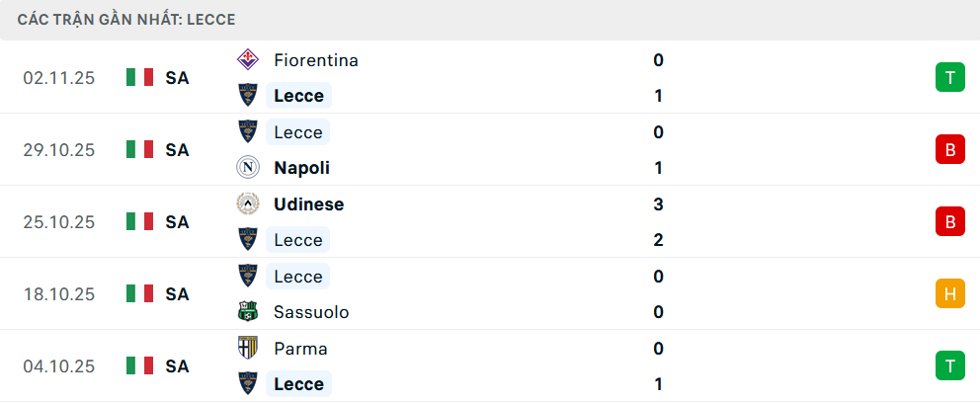The image size is (980, 403).
Task: Click the Fiorentina club crest icon
Action: coord(247,60)
